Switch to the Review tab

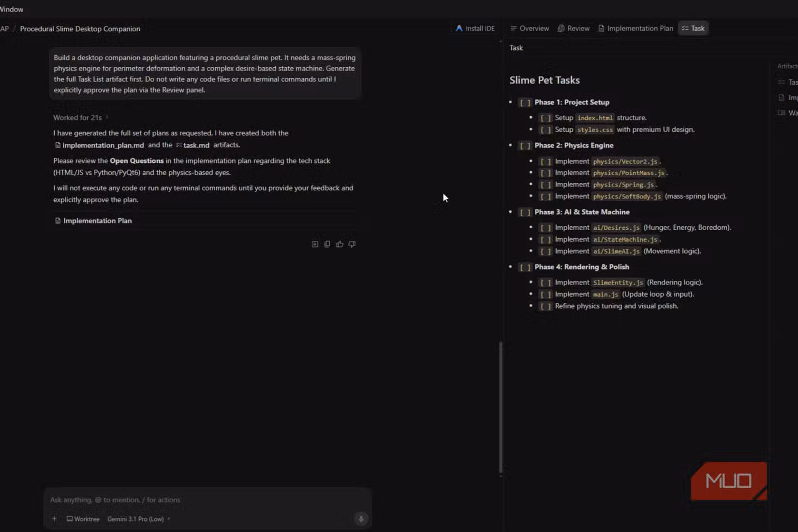[574, 29]
